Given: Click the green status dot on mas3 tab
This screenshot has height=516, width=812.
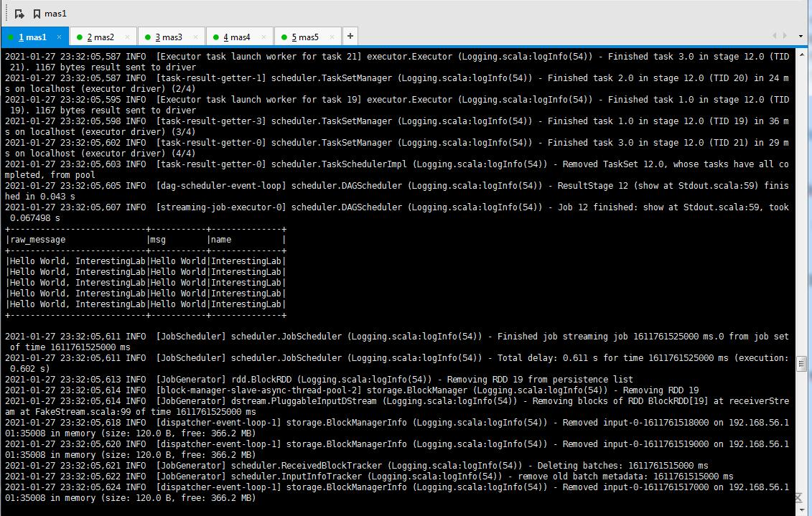Looking at the screenshot, I should click(148, 37).
